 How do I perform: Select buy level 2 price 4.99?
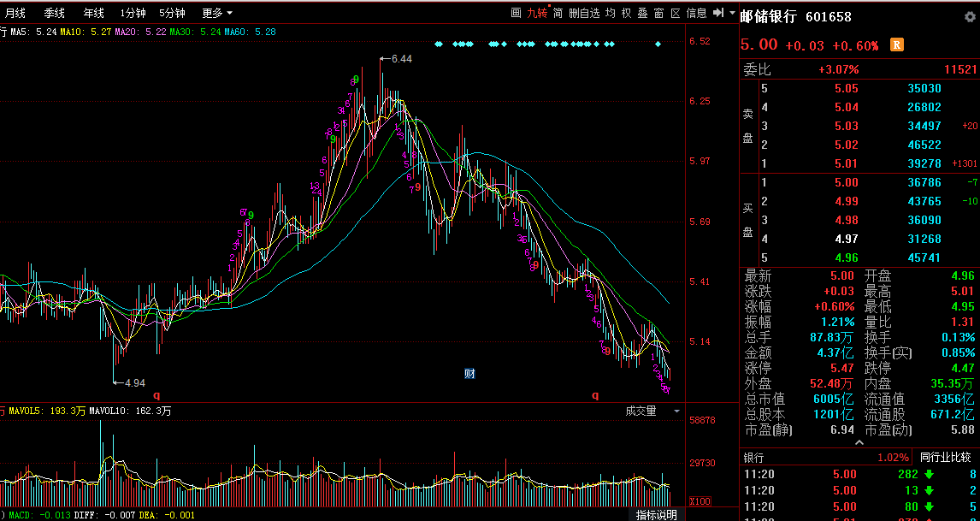(847, 201)
